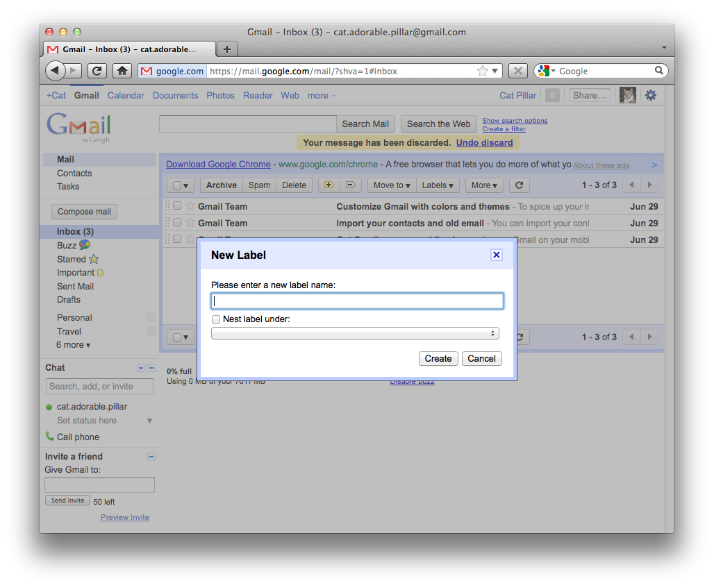This screenshot has height=588, width=714.
Task: Click the new label name text field
Action: pyautogui.click(x=357, y=301)
